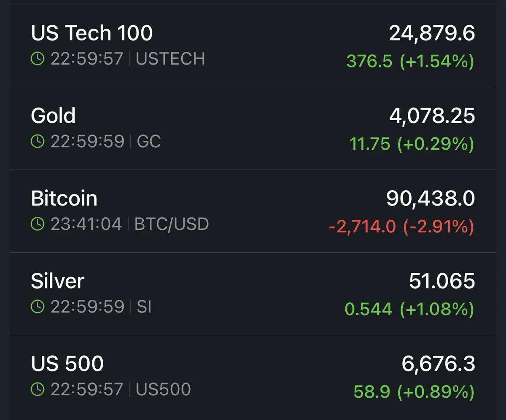Screen dimensions: 506x420
Task: Tap the 24,879.6 US Tech price
Action: 432,34
